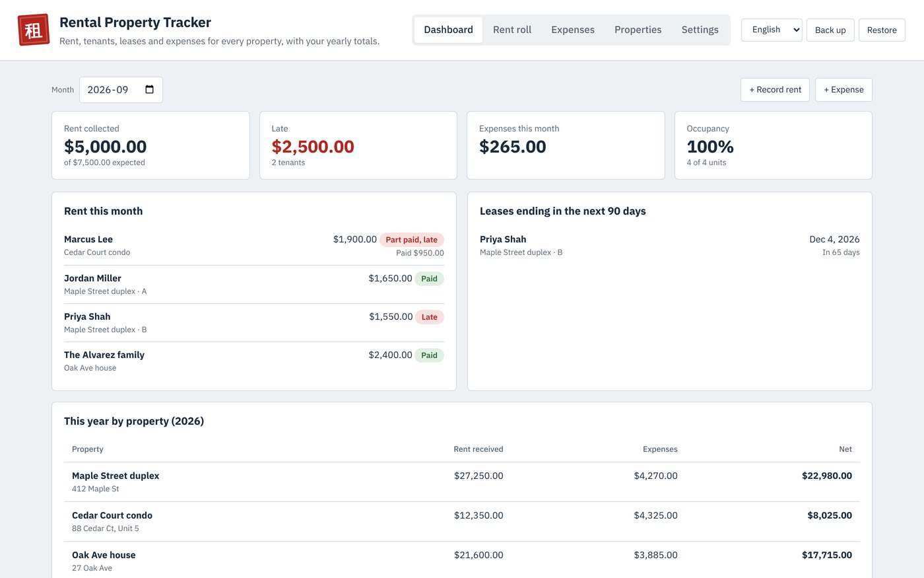Click Paid badge next to $1,650.00

(430, 279)
